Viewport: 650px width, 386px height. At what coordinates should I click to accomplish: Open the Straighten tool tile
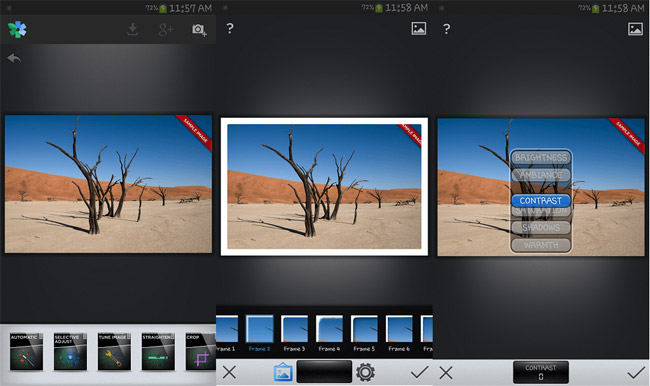(x=158, y=352)
